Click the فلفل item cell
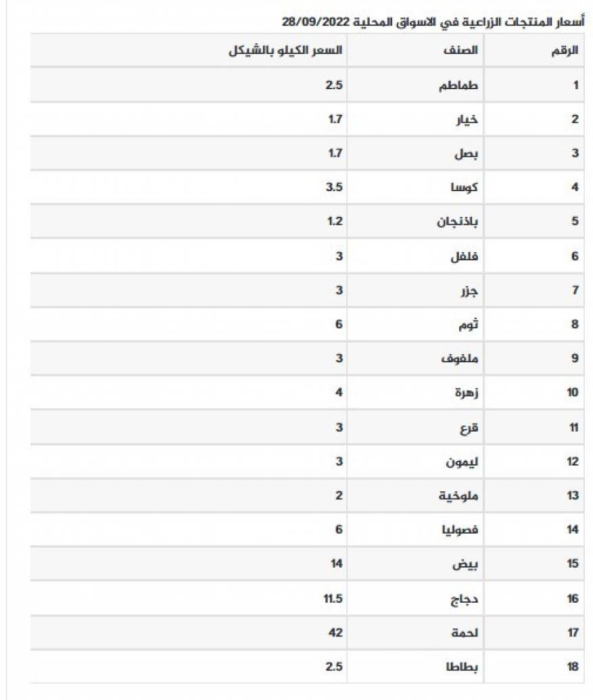Image resolution: width=593 pixels, height=700 pixels. point(464,256)
